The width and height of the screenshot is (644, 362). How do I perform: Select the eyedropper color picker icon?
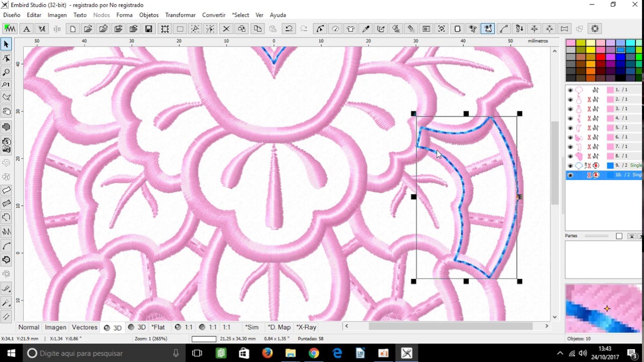pyautogui.click(x=366, y=29)
